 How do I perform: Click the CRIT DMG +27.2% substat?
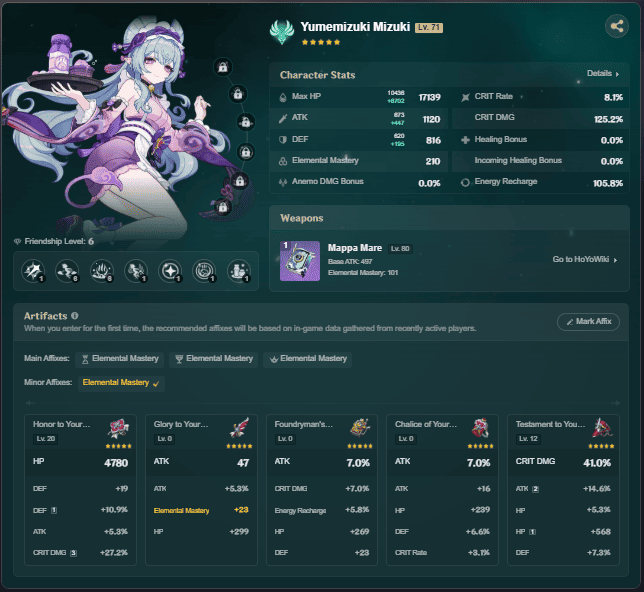(80, 553)
